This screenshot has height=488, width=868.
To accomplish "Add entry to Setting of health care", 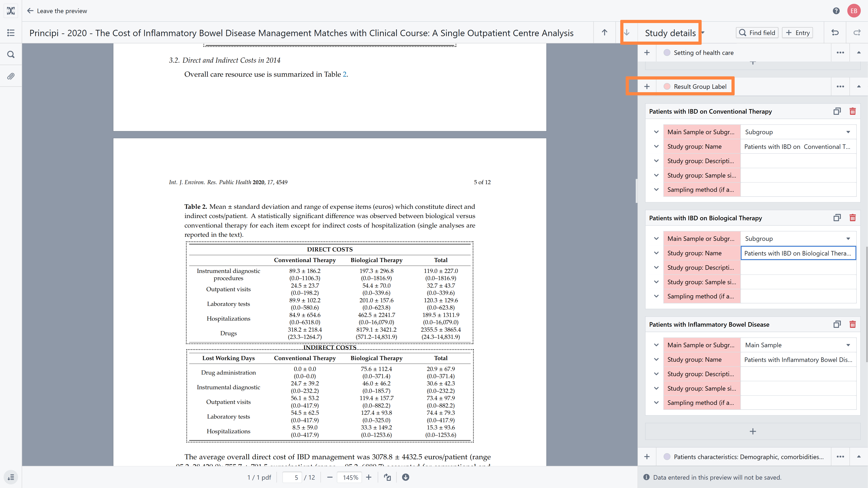I will pyautogui.click(x=647, y=53).
